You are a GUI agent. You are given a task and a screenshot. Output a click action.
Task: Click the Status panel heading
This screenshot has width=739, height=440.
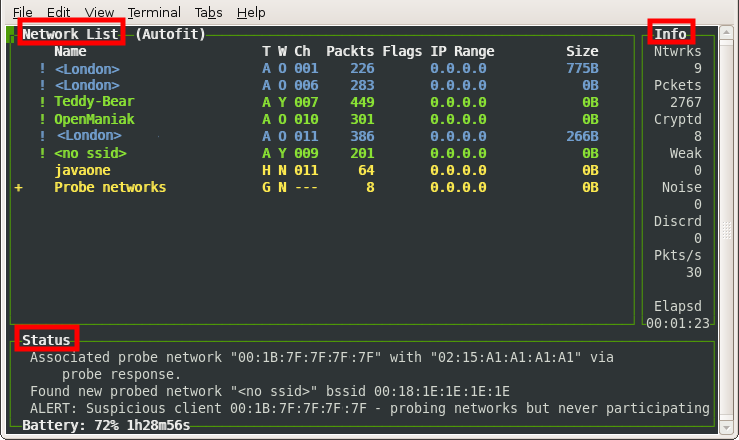pos(46,340)
